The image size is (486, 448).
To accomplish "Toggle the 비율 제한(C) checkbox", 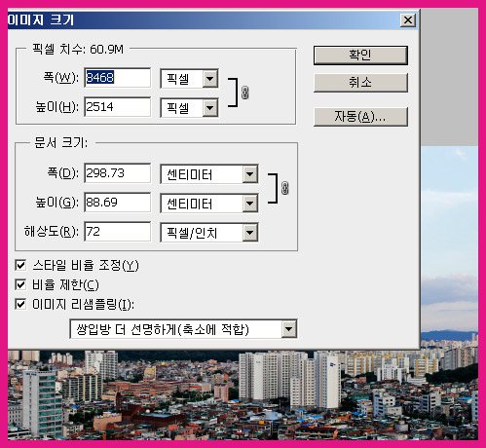I will [x=20, y=284].
